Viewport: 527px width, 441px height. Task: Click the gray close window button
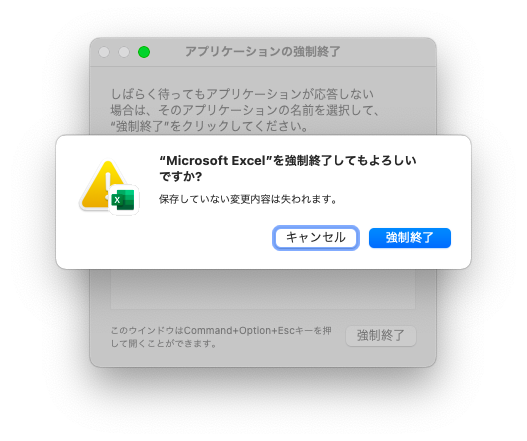point(104,52)
